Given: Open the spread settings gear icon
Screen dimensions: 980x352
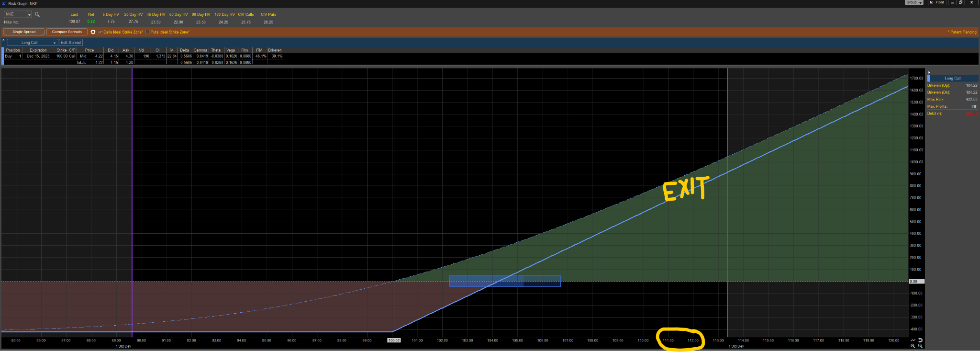Looking at the screenshot, I should pos(93,32).
